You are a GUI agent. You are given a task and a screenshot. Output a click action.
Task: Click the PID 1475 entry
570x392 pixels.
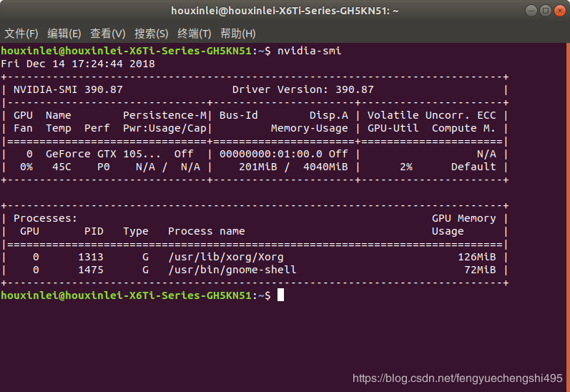tap(91, 270)
